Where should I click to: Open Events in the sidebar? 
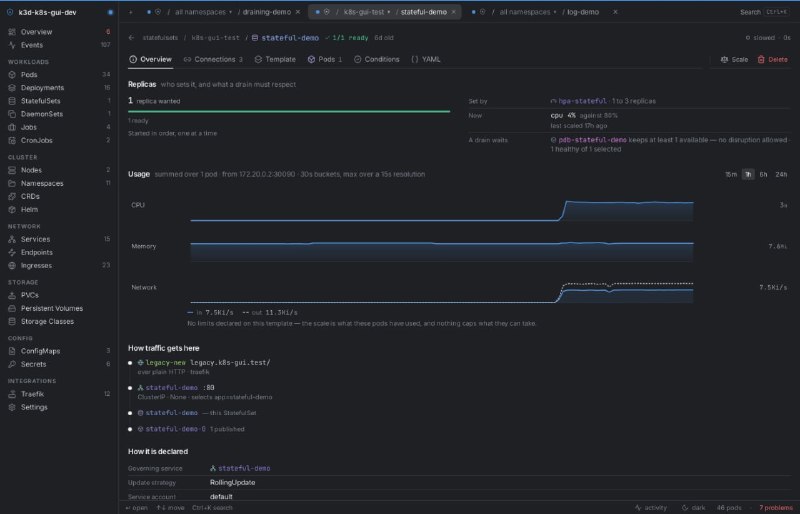pyautogui.click(x=59, y=45)
